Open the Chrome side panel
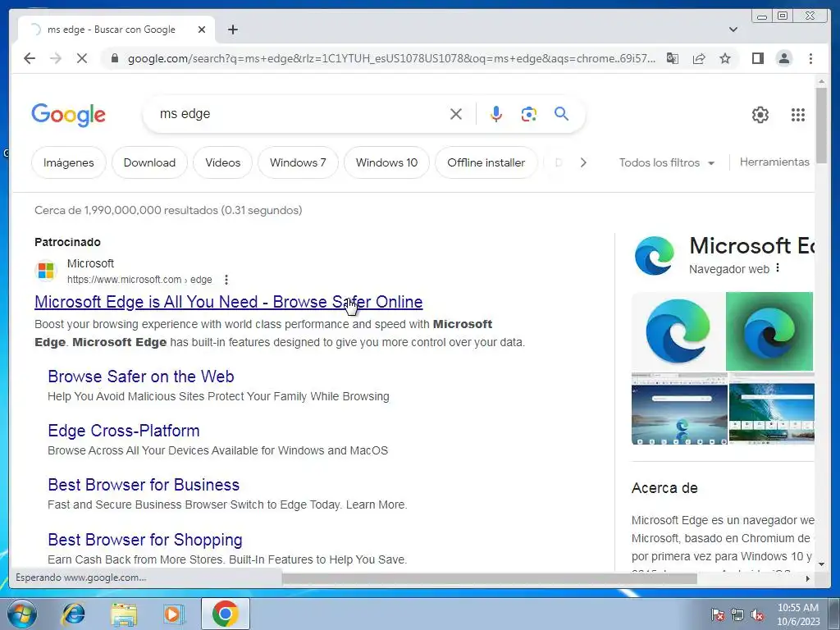Viewport: 840px width, 630px height. (x=757, y=58)
